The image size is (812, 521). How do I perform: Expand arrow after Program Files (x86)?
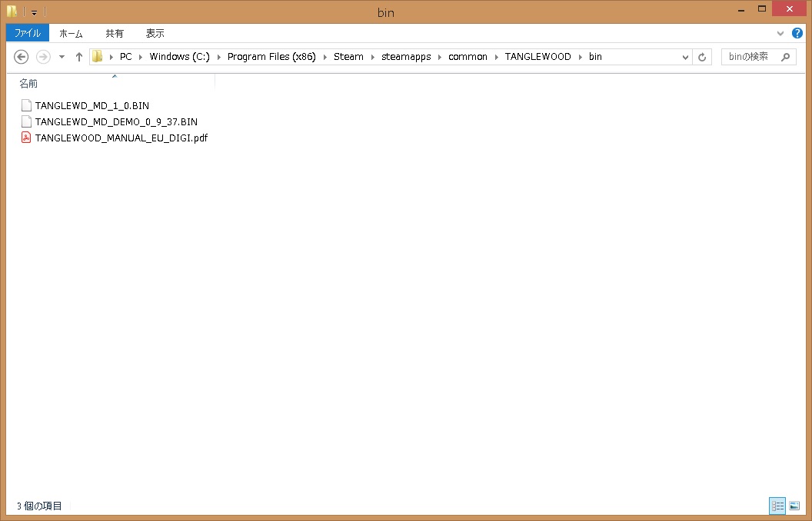[x=324, y=57]
